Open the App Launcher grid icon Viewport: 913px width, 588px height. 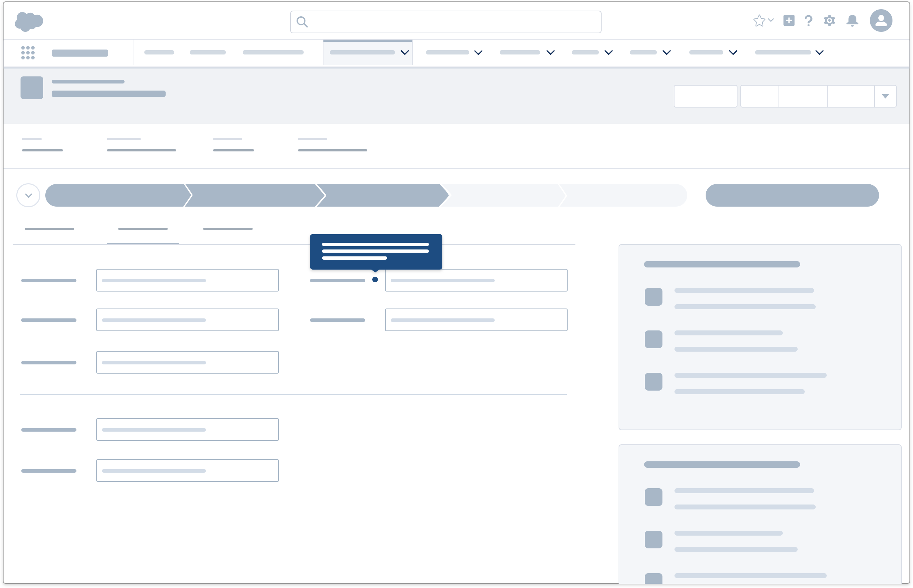tap(28, 52)
